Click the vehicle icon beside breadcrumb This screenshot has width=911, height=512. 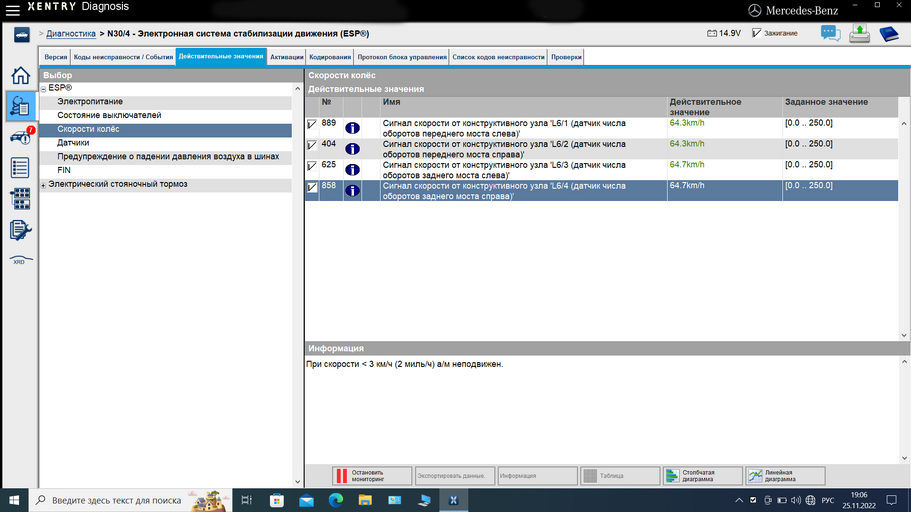coord(21,35)
